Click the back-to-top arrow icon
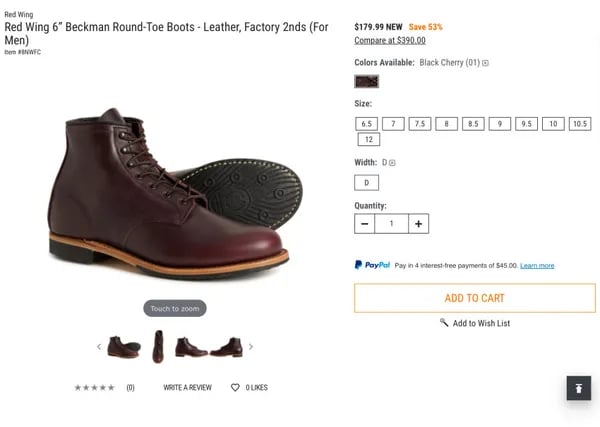The image size is (600, 427). click(x=579, y=388)
